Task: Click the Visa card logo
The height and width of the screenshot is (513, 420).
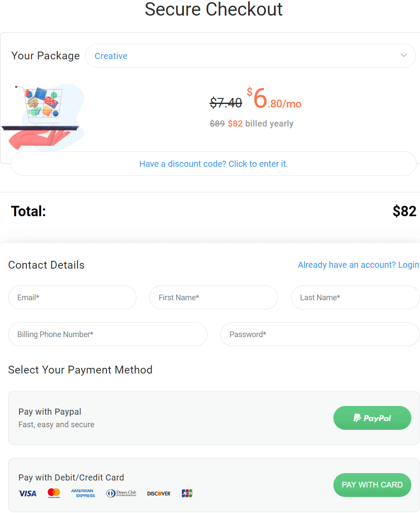Action: tap(27, 493)
